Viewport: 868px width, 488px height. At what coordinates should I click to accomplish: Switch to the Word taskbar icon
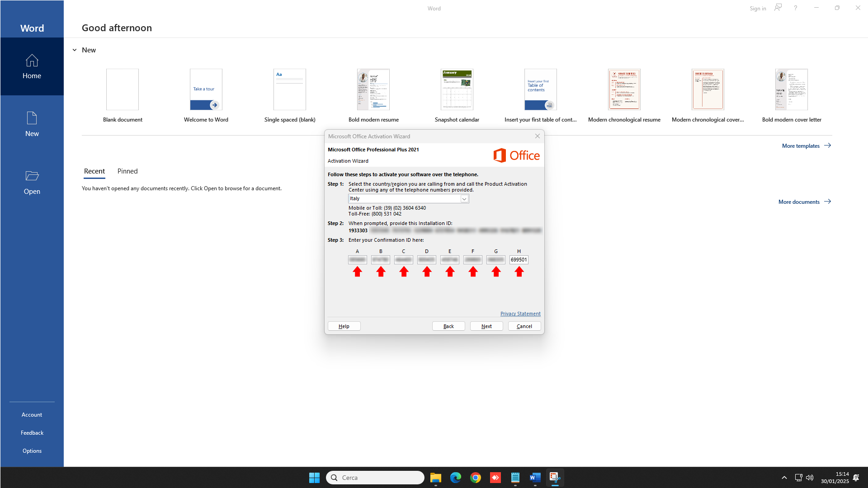click(535, 478)
